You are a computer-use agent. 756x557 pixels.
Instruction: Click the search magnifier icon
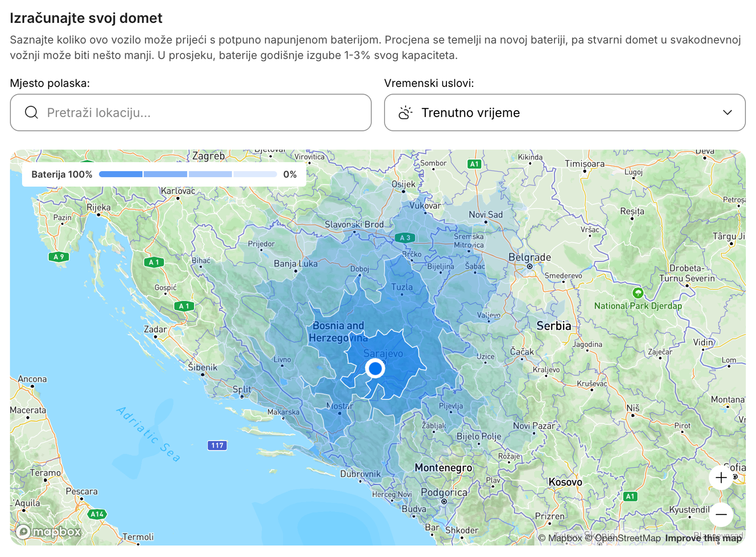tap(31, 112)
